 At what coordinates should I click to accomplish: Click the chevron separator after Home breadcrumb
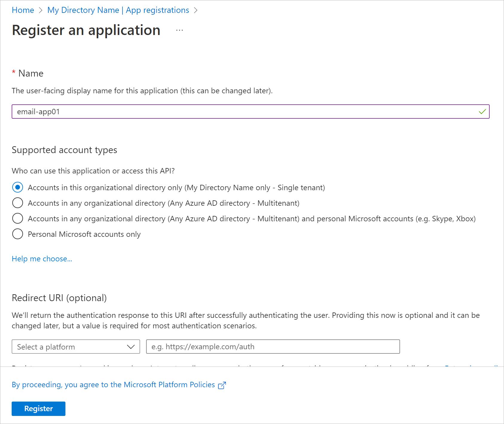point(41,10)
